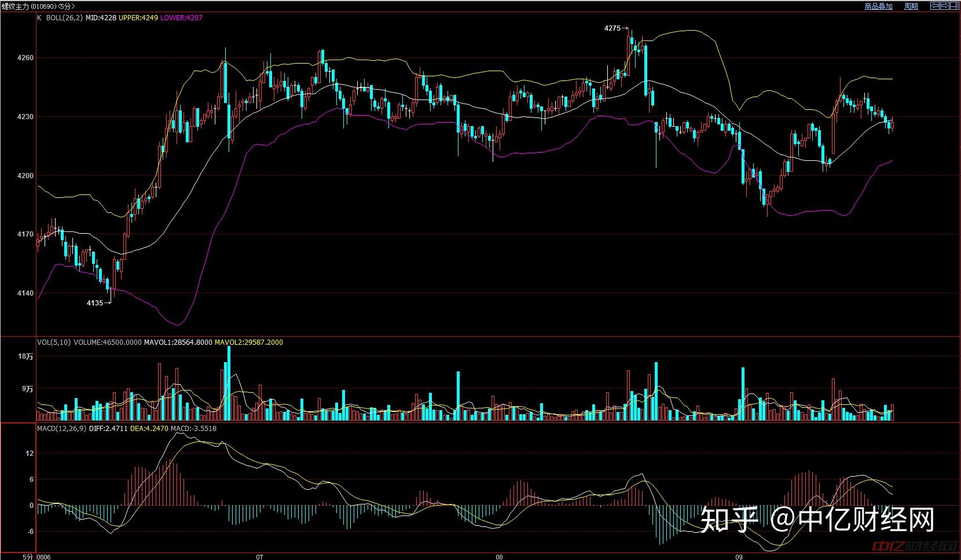Click the MAVOL2 yellow volume average label

(249, 342)
